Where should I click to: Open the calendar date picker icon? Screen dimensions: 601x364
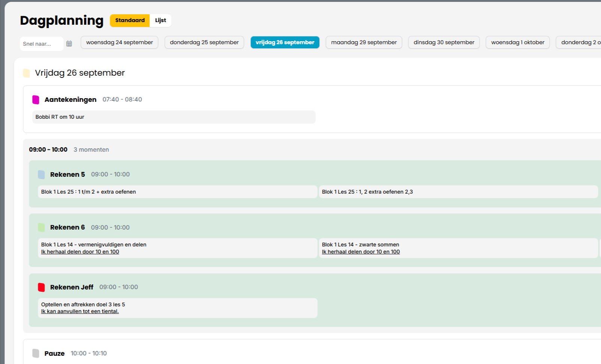coord(69,44)
